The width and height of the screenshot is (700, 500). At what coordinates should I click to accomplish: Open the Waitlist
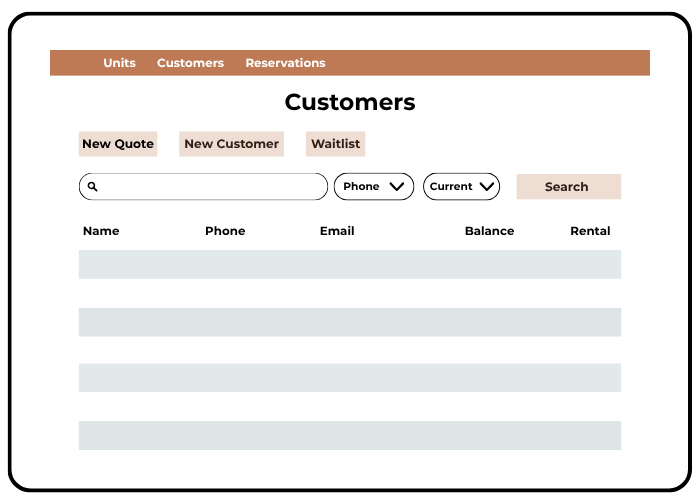335,144
